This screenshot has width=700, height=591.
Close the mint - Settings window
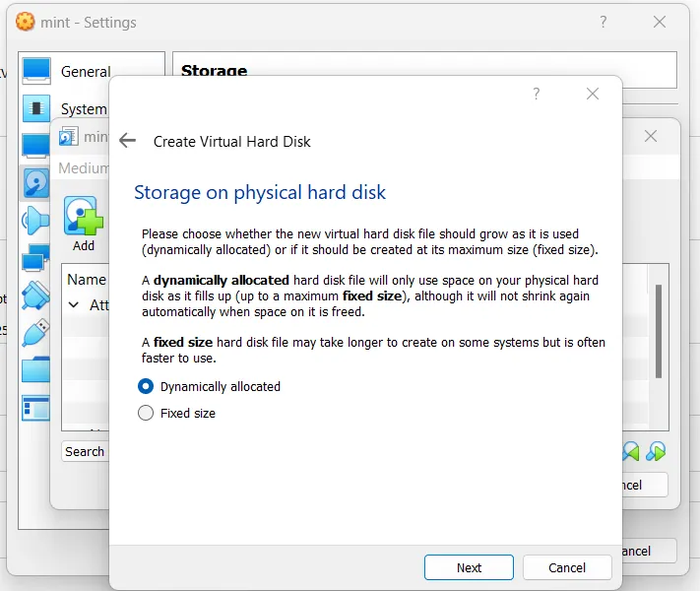coord(660,22)
